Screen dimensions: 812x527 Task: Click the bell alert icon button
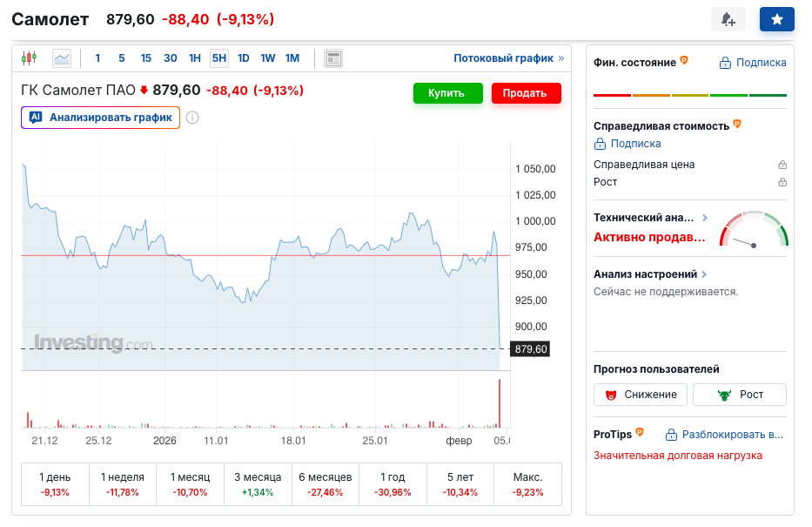(x=728, y=19)
